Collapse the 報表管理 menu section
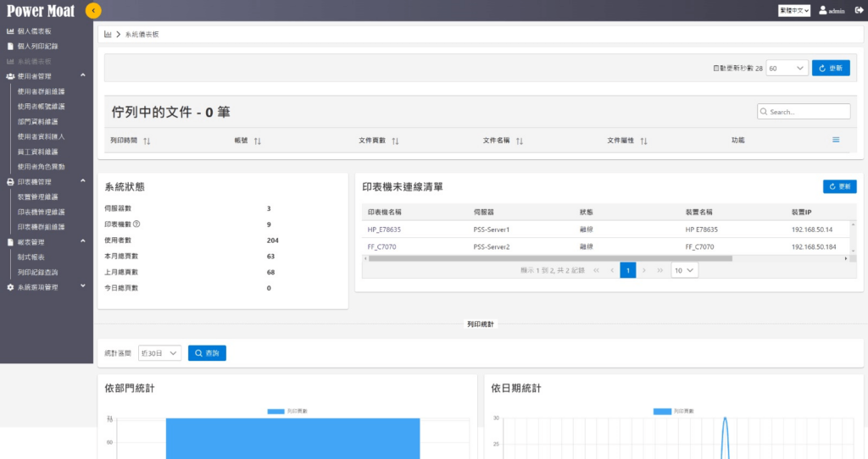868x459 pixels. (83, 241)
